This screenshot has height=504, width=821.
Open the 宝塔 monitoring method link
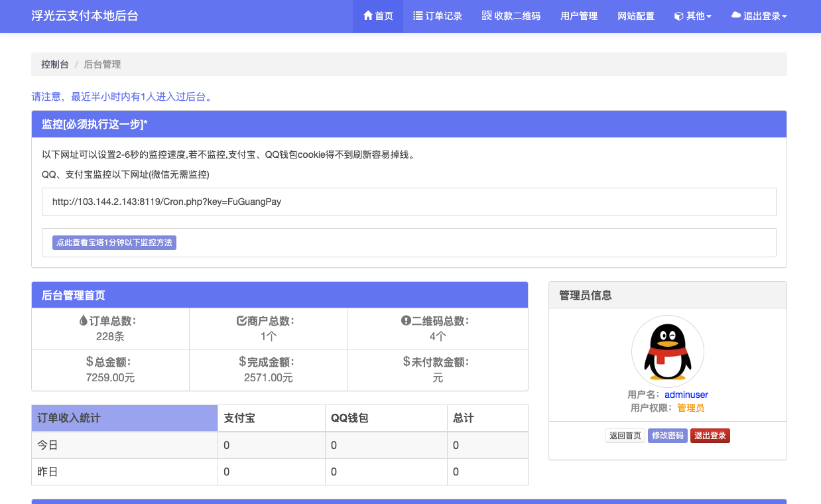[x=114, y=243]
